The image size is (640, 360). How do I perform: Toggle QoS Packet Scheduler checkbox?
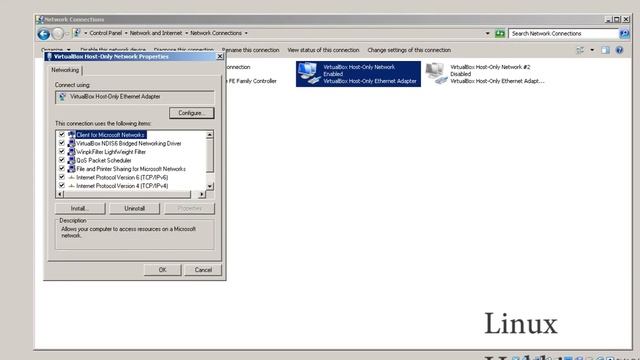pos(62,160)
